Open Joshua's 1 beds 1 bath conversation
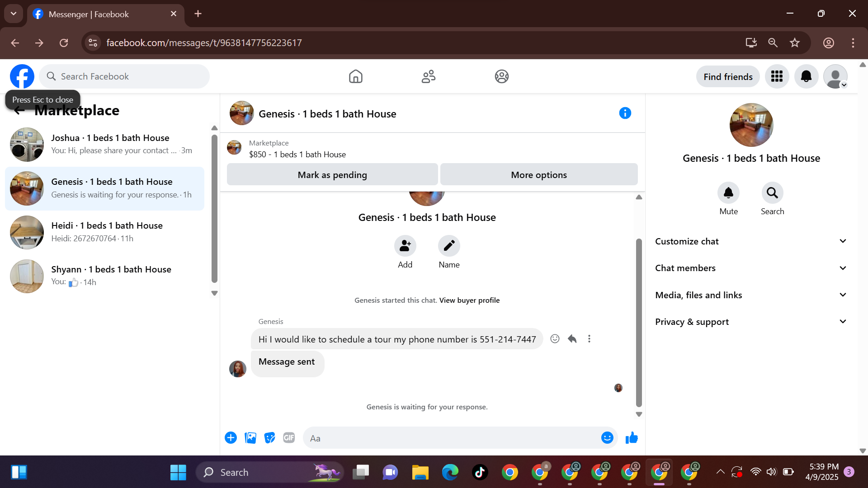868x488 pixels. click(x=104, y=145)
